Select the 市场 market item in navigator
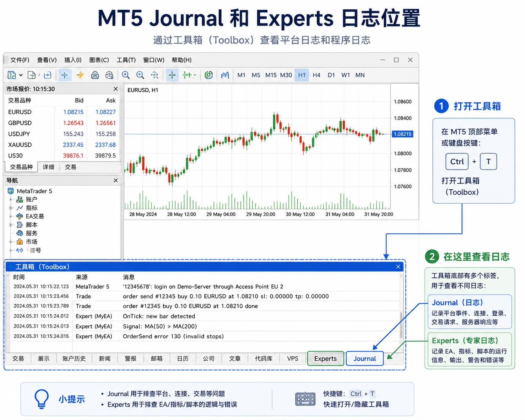This screenshot has height=420, width=525. (27, 242)
